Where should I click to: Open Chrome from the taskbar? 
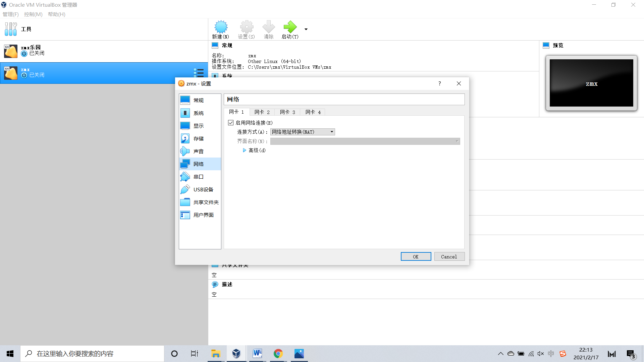[x=278, y=354]
